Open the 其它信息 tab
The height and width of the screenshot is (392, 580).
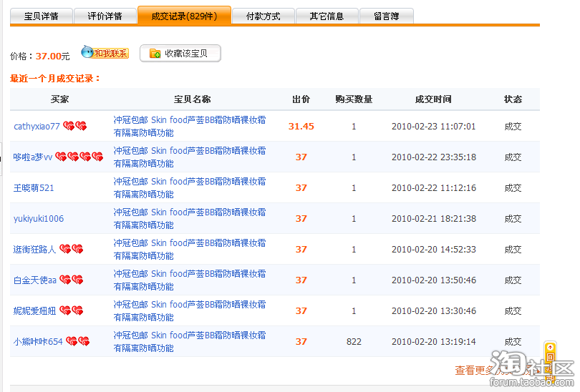point(327,16)
